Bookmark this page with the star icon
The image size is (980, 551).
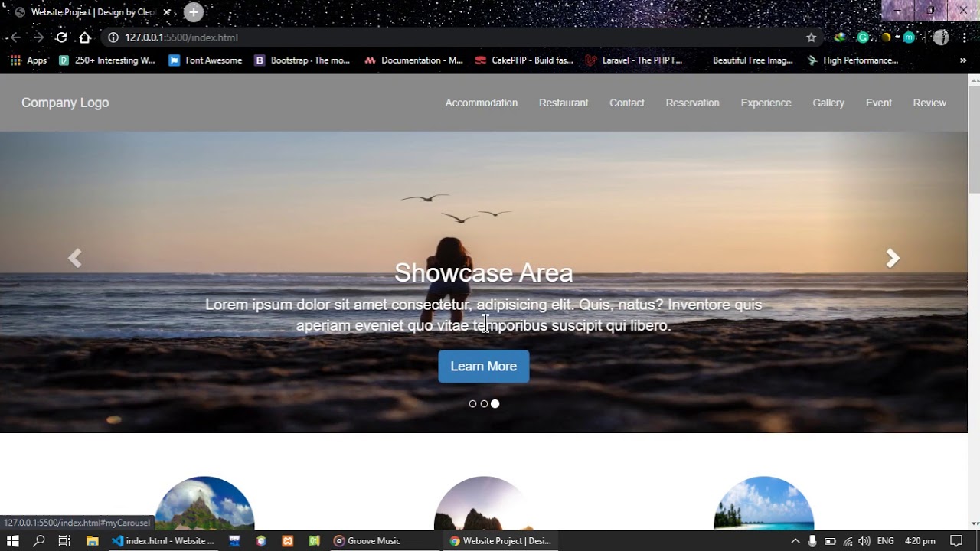pyautogui.click(x=812, y=37)
